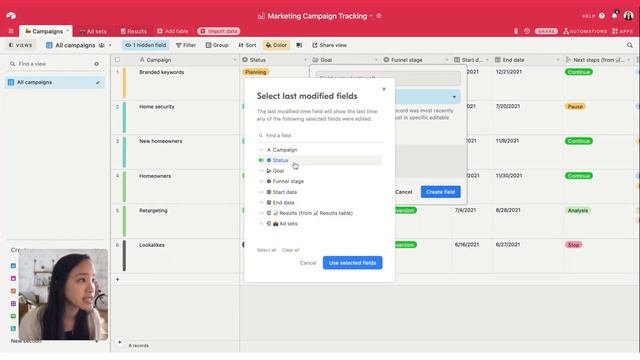Open the End date column dropdown arrow
This screenshot has height=360, width=640.
pos(558,60)
